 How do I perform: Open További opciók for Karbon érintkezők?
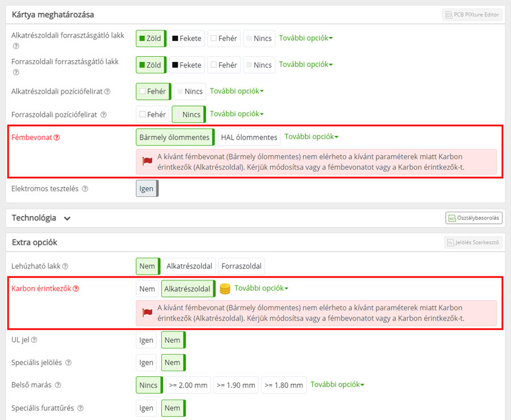[261, 288]
